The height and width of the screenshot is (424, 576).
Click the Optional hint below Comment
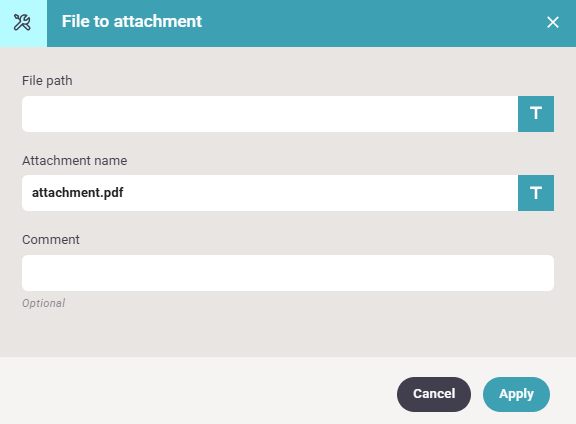[44, 303]
